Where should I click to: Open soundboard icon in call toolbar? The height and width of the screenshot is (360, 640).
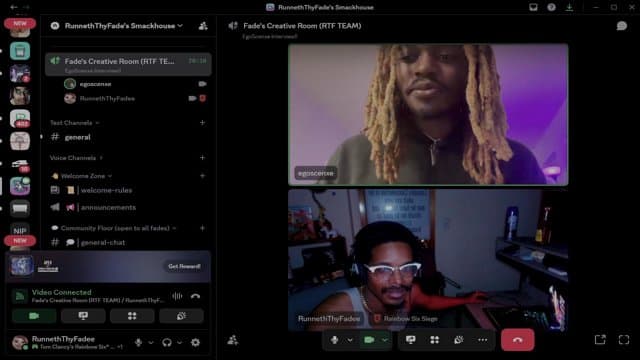pyautogui.click(x=459, y=340)
